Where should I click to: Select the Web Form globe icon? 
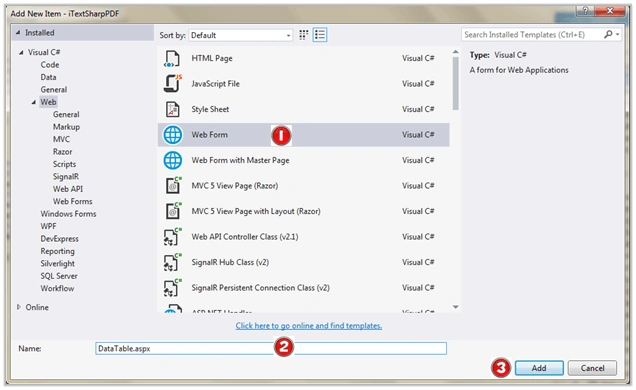tap(173, 135)
